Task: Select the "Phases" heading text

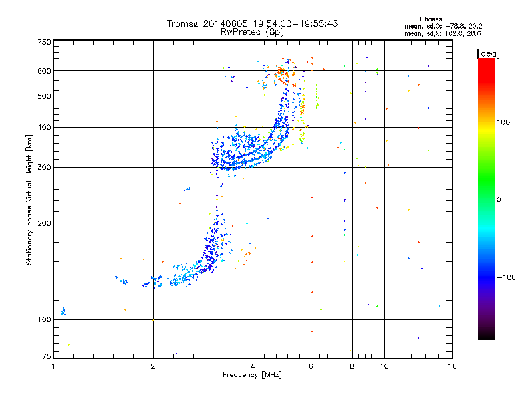Action: (430, 19)
